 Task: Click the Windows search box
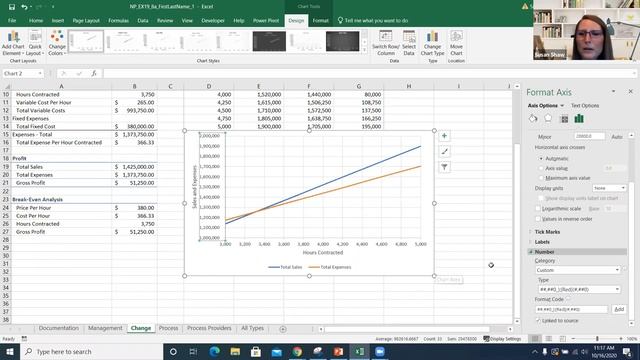[91, 351]
